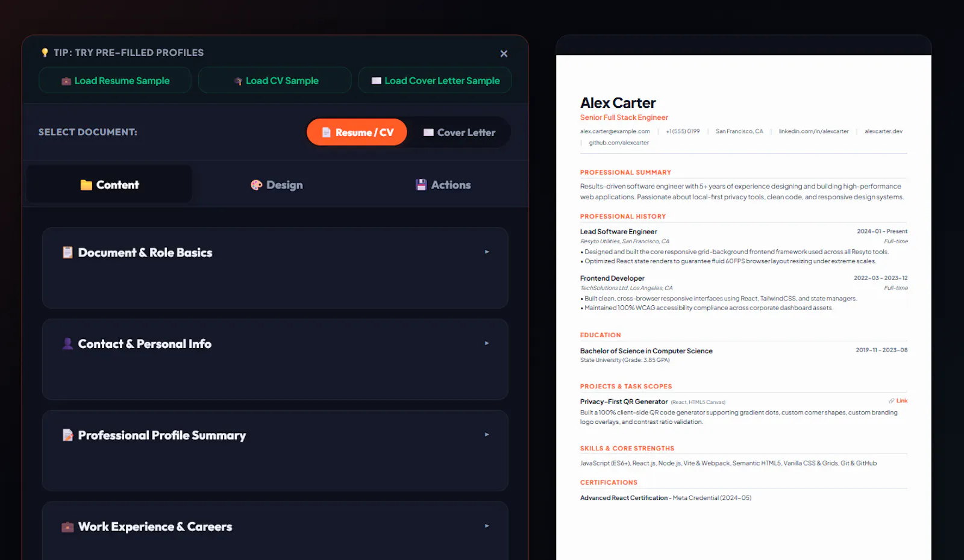This screenshot has width=964, height=560.
Task: Click the document icon beside Professional Profile Summary
Action: pyautogui.click(x=67, y=435)
